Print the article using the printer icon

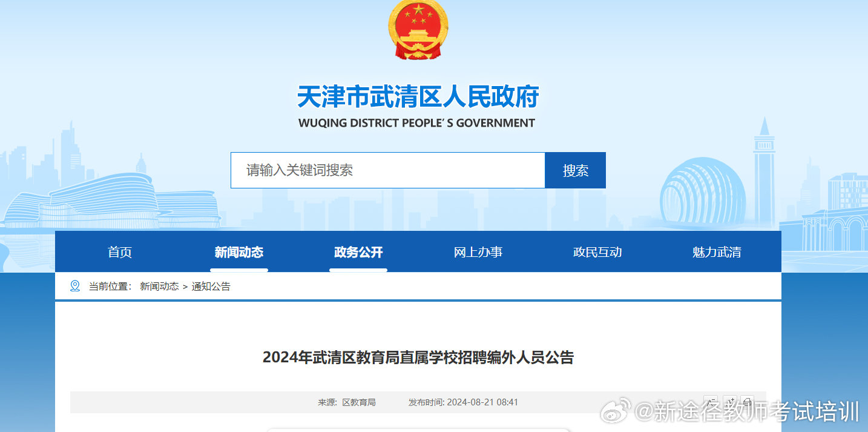click(748, 402)
